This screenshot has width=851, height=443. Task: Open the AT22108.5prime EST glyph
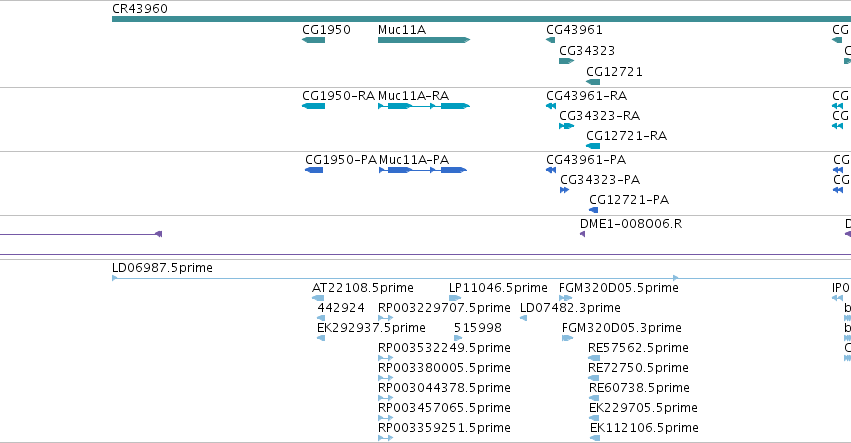pos(318,298)
